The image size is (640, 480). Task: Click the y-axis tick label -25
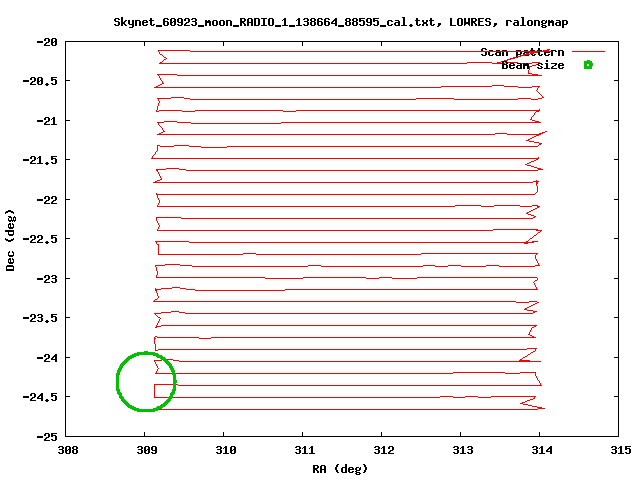click(47, 437)
